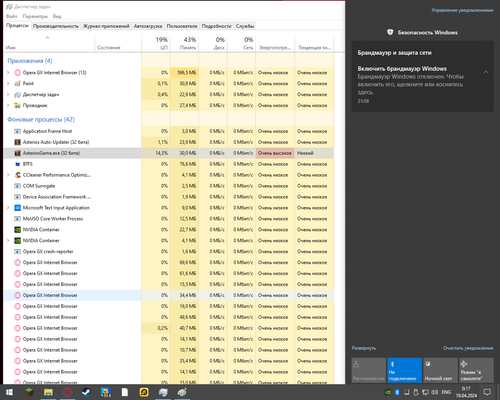Open the Paint taskbar icon
Screen dimensions: 500x400
(x=182, y=392)
